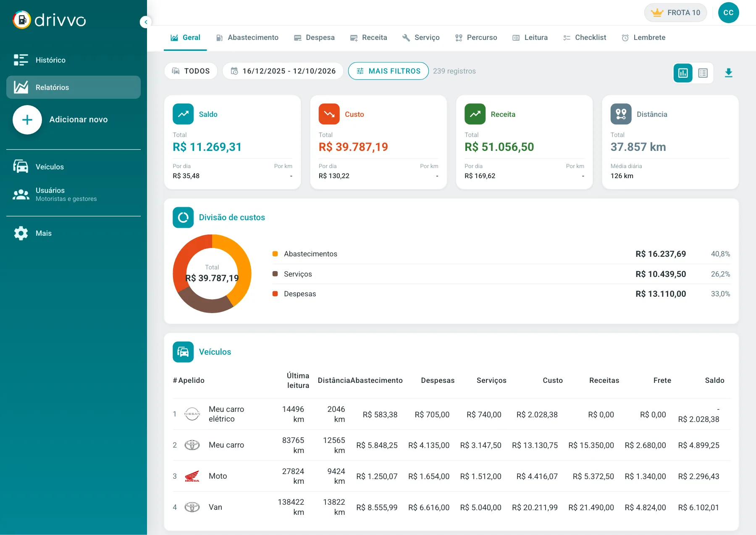Click the Distância card map pins icon
Screen dimensions: 756x535
pos(621,114)
